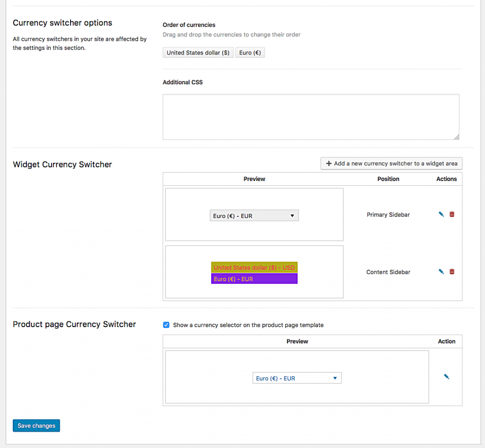Edit the Primary Sidebar currency switcher
Image resolution: width=485 pixels, height=448 pixels.
[x=441, y=214]
